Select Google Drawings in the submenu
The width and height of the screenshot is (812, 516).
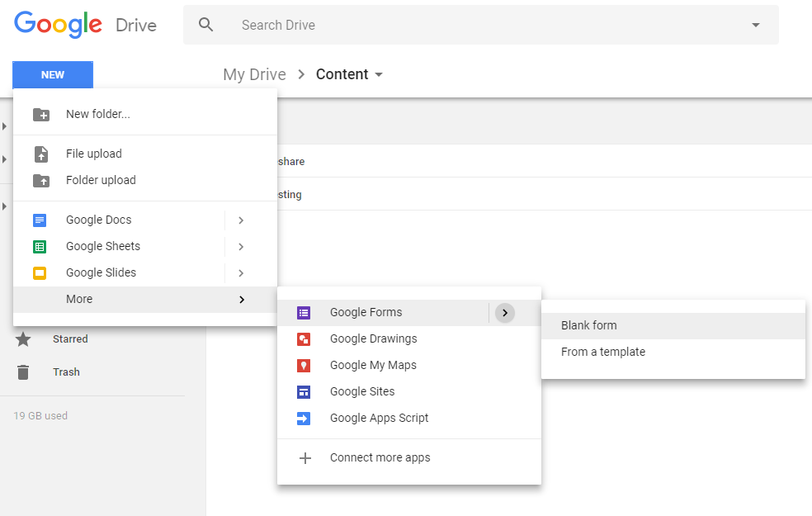tap(409, 339)
